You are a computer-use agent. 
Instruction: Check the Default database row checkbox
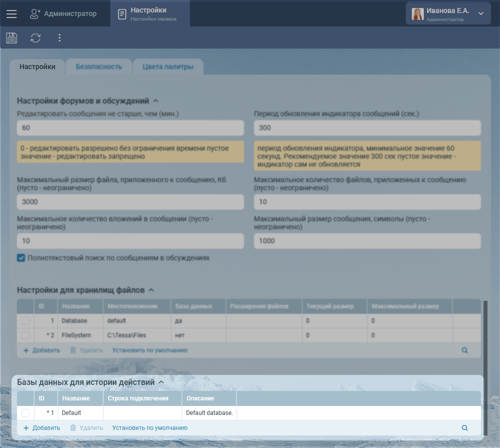click(x=26, y=413)
